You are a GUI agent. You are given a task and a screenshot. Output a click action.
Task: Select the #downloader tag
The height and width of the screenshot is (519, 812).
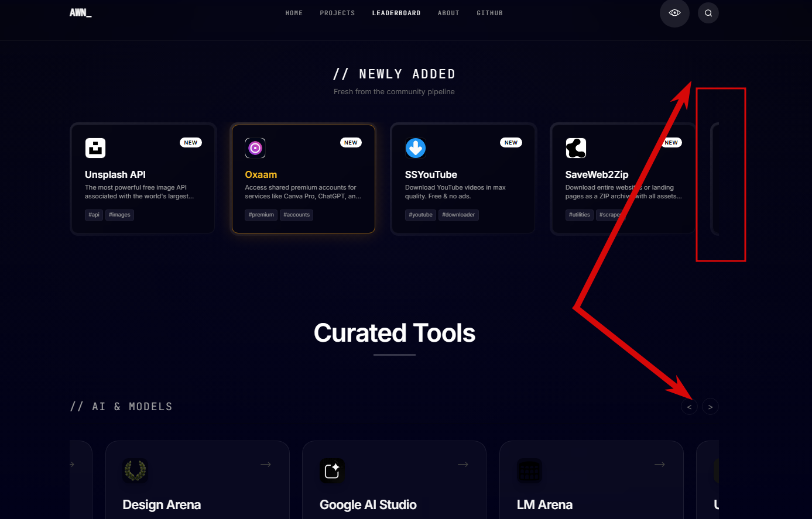tap(458, 215)
